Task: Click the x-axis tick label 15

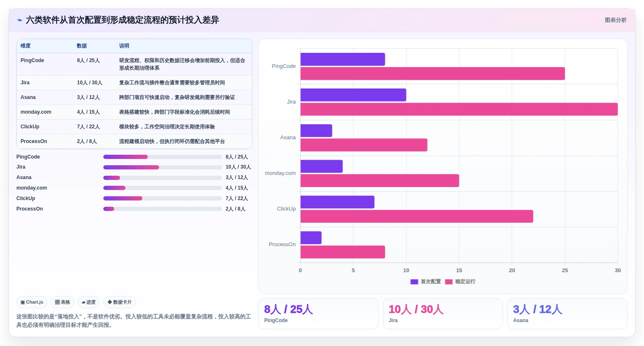Action: (x=459, y=271)
